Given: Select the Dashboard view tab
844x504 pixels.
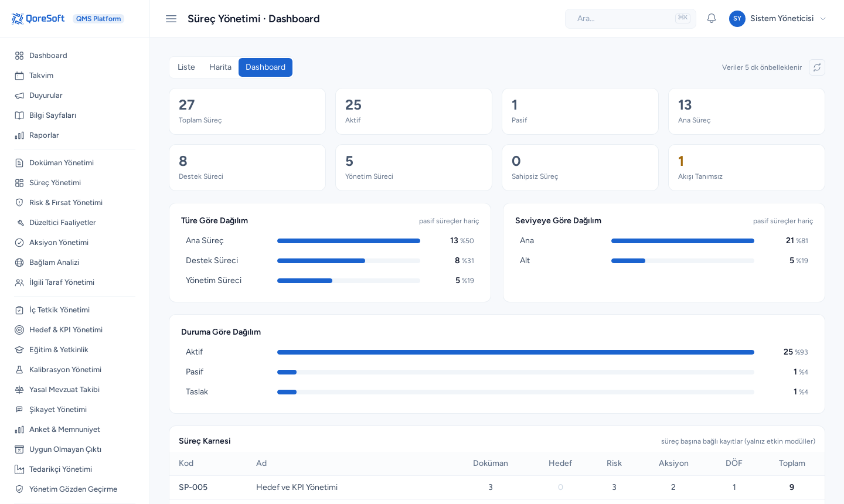Looking at the screenshot, I should tap(266, 67).
